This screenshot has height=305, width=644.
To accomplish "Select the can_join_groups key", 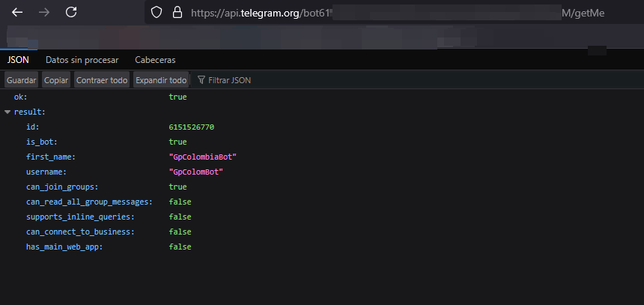I will coord(62,187).
